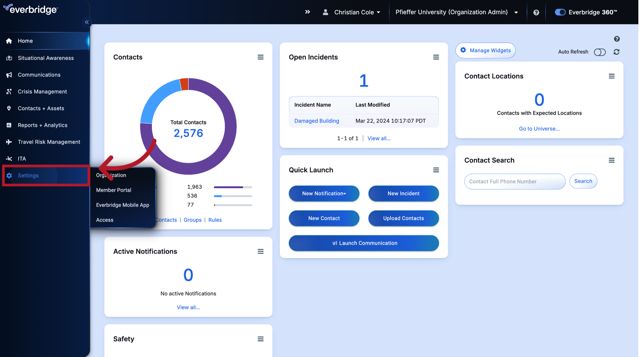Click the Launch Communication button
The height and width of the screenshot is (357, 644).
[x=364, y=243]
